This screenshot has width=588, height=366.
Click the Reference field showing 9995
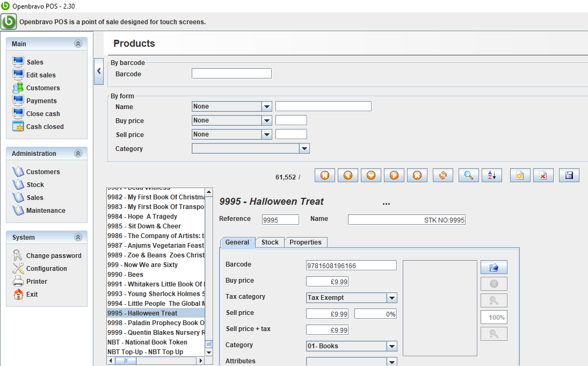[x=280, y=220]
